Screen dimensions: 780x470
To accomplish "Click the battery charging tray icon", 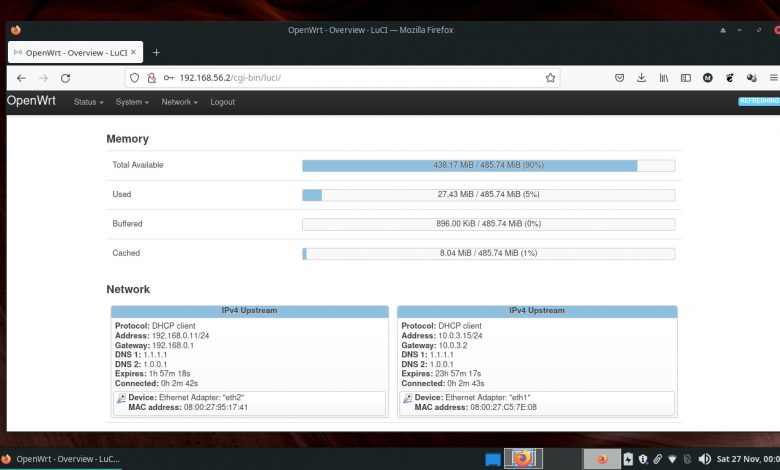I will [x=628, y=459].
